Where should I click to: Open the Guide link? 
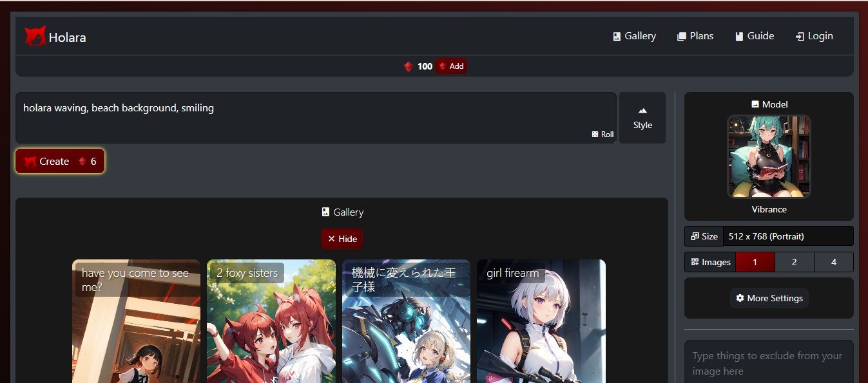pyautogui.click(x=754, y=36)
